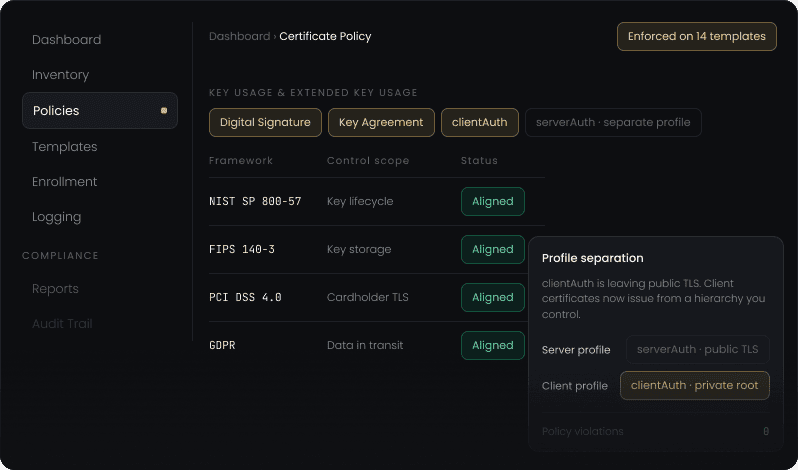This screenshot has width=798, height=470.
Task: Open the Logging sidebar item
Action: [x=56, y=217]
